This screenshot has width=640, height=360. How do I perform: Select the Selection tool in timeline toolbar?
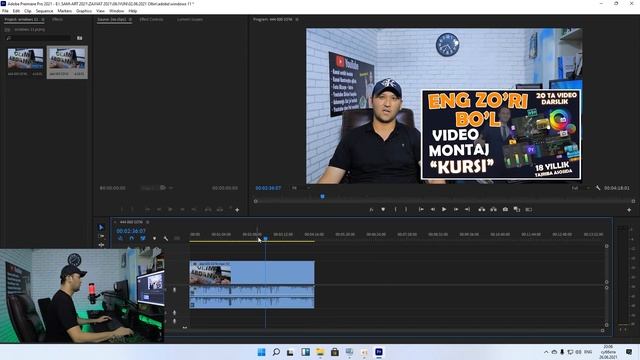101,227
